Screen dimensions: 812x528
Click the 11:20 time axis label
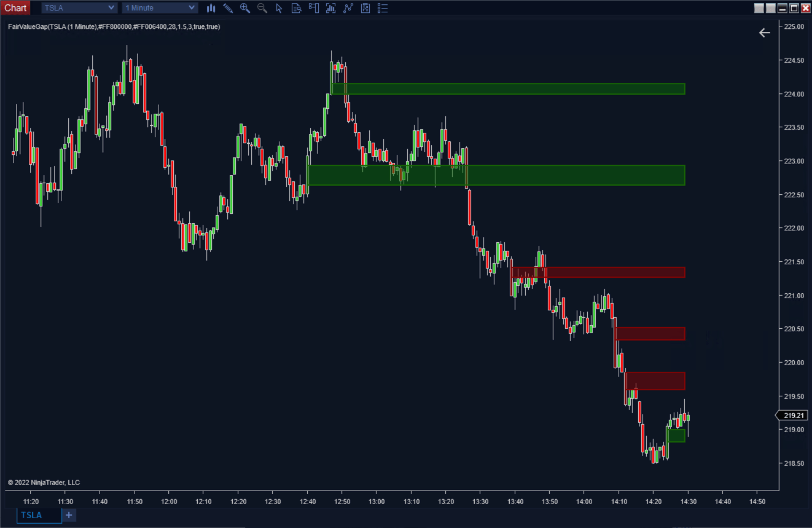click(31, 502)
